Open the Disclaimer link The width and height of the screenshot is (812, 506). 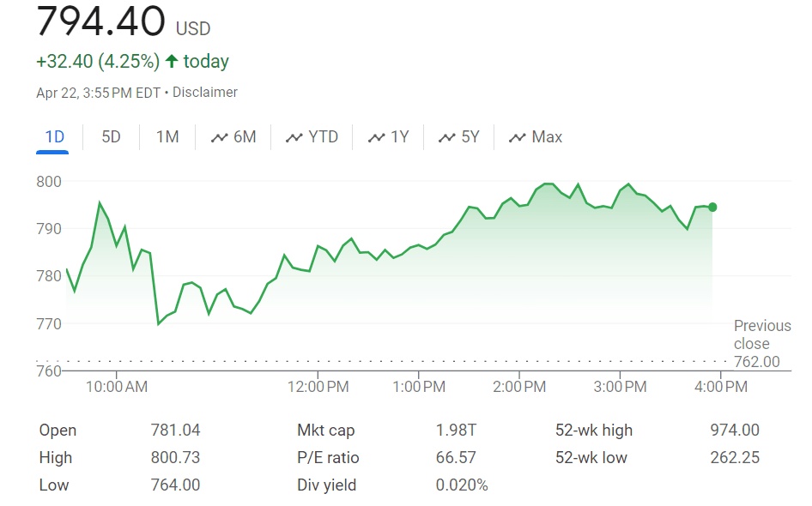pos(205,93)
